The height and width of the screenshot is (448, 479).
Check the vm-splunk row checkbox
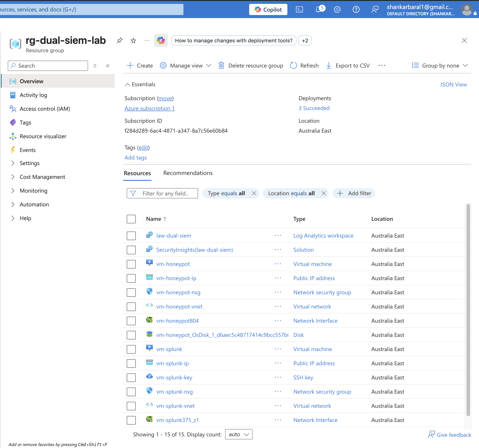pos(131,349)
